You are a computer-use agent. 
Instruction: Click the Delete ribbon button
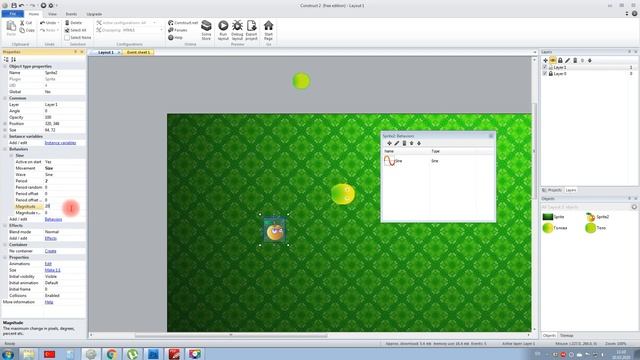click(73, 23)
